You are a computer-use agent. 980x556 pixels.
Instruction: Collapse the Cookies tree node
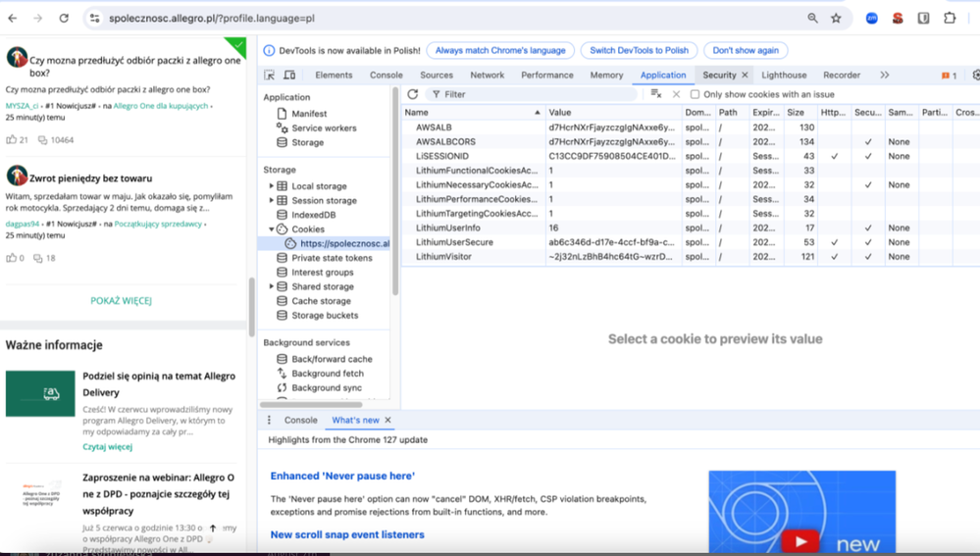tap(272, 228)
